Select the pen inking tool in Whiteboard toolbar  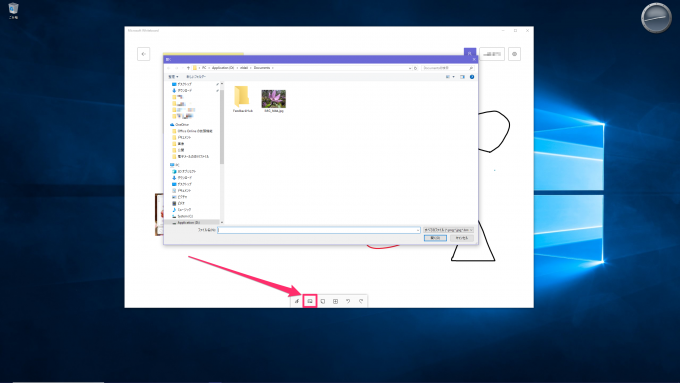297,301
